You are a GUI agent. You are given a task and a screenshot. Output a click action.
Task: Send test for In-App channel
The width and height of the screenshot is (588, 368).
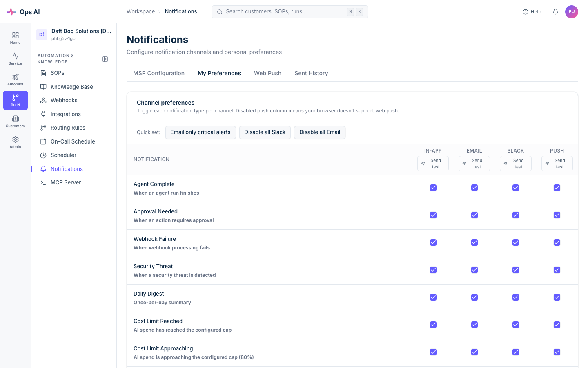[433, 164]
